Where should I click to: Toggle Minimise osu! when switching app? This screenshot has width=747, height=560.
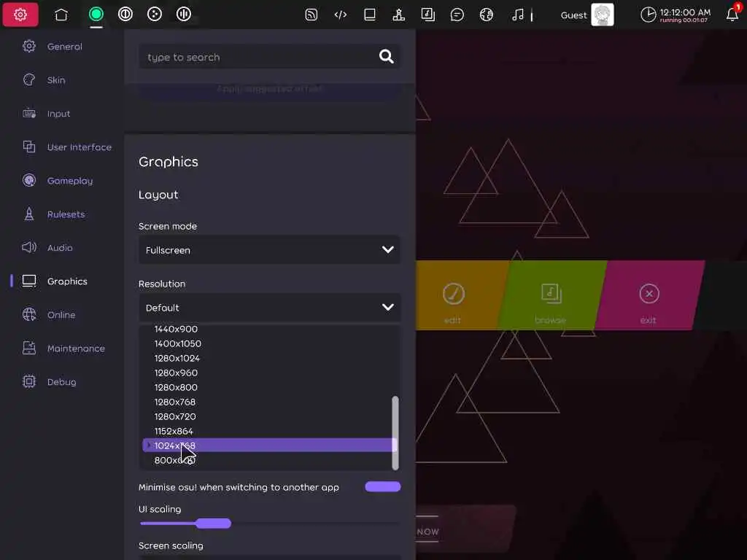(x=382, y=486)
